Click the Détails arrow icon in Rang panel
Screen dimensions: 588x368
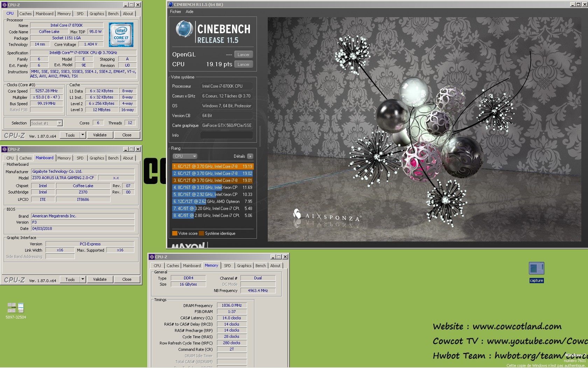[x=250, y=156]
